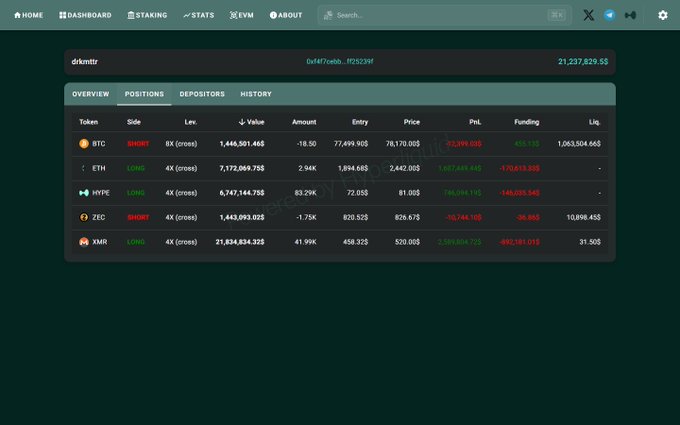Go to HOME in the navbar
This screenshot has width=680, height=425.
pos(29,15)
